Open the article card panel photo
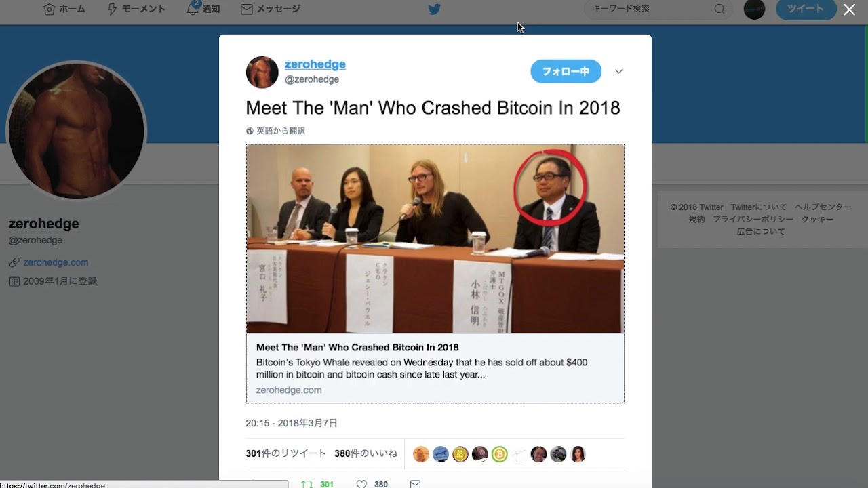Image resolution: width=868 pixels, height=488 pixels. (x=435, y=239)
